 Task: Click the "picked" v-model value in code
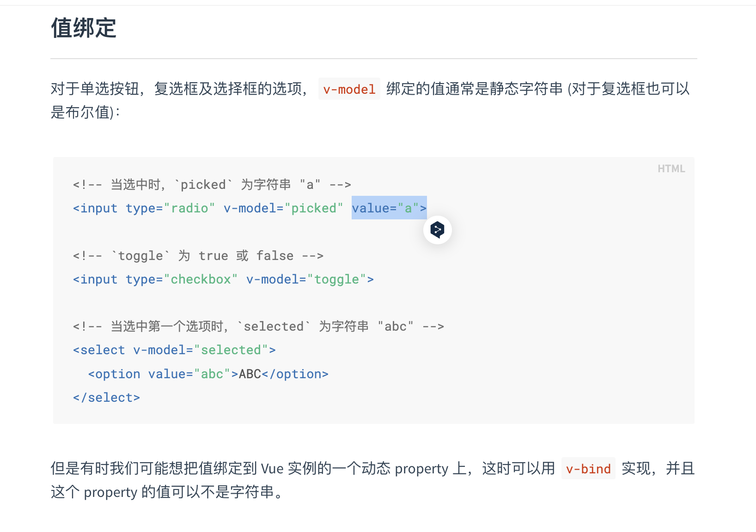pos(314,208)
